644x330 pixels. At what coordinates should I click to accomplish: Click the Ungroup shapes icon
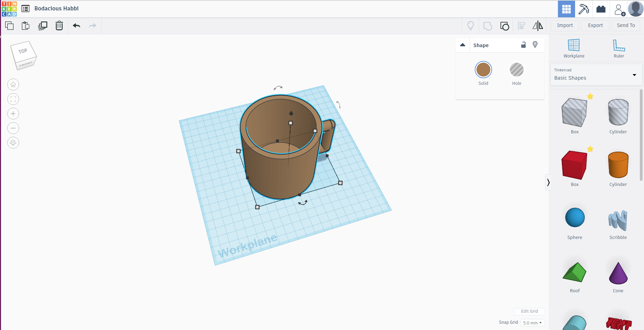coord(505,26)
